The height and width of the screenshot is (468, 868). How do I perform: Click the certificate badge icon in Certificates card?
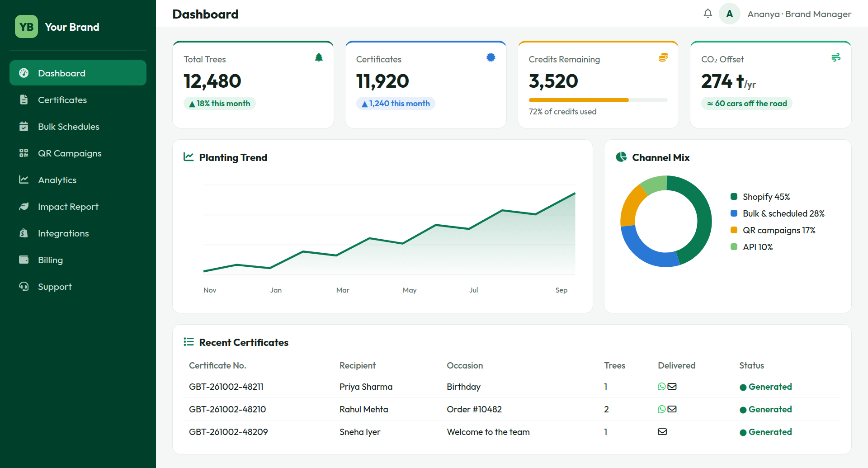[491, 57]
